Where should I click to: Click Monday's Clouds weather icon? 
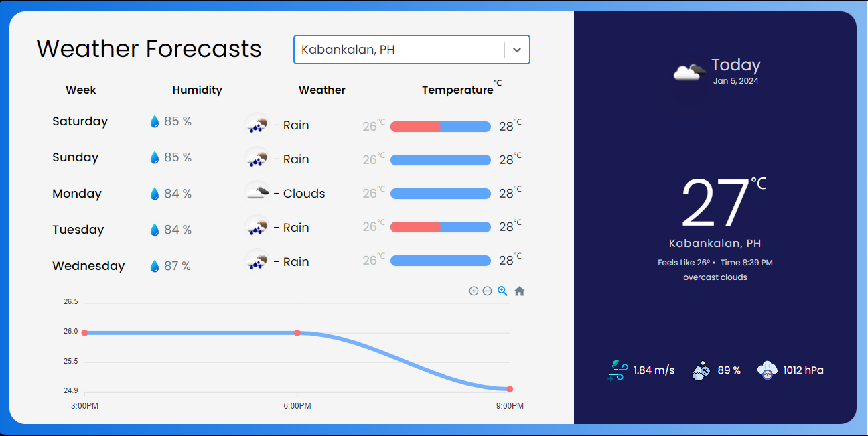pyautogui.click(x=257, y=193)
